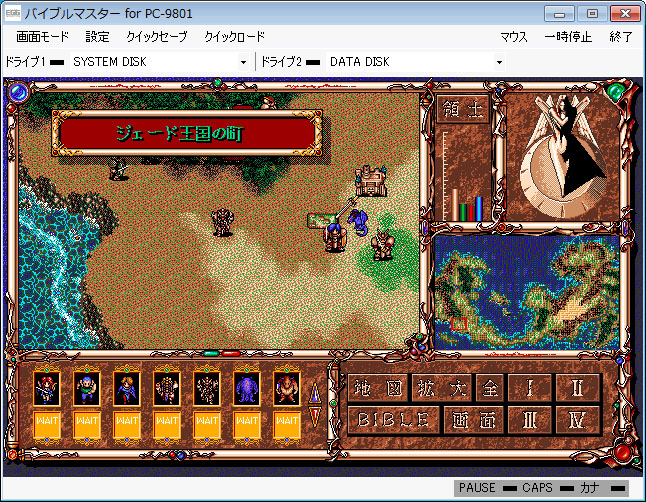Click the 全 button
The width and height of the screenshot is (646, 502).
click(x=490, y=388)
